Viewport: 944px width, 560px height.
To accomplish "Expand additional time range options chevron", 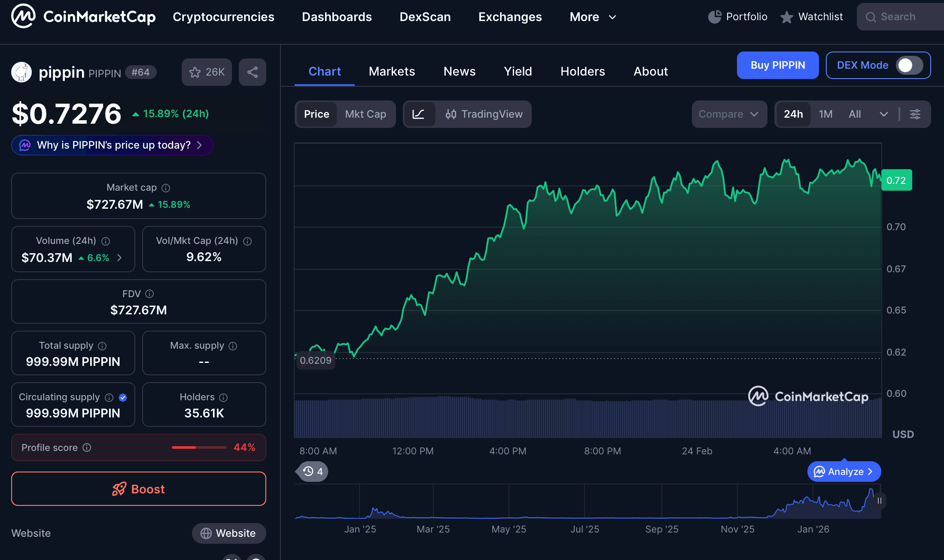I will tap(883, 114).
